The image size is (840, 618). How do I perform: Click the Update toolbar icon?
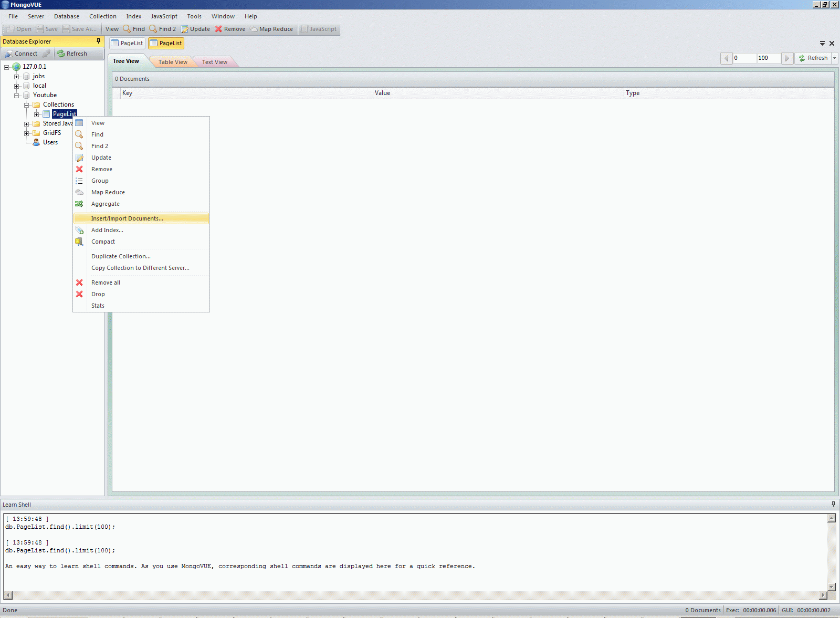tap(184, 29)
